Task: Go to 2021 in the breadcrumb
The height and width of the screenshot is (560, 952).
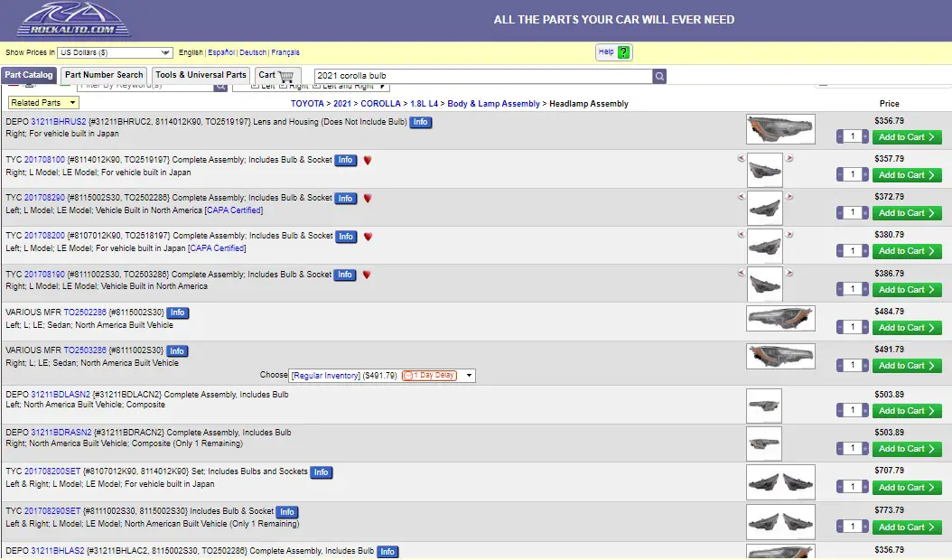Action: click(342, 104)
